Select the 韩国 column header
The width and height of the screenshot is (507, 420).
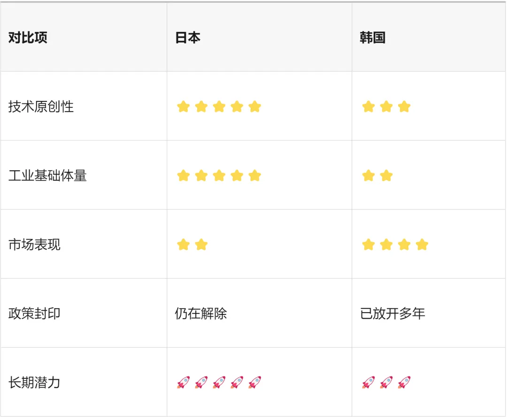point(373,38)
